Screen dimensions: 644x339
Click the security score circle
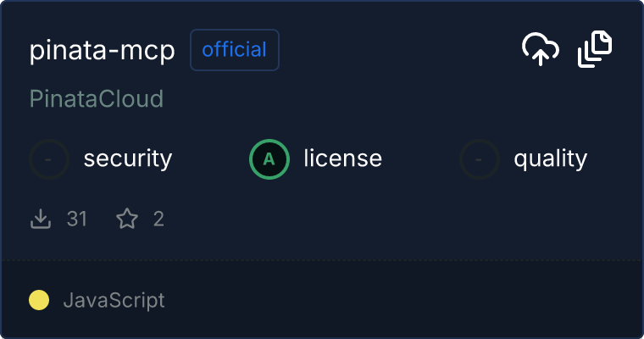click(x=49, y=158)
